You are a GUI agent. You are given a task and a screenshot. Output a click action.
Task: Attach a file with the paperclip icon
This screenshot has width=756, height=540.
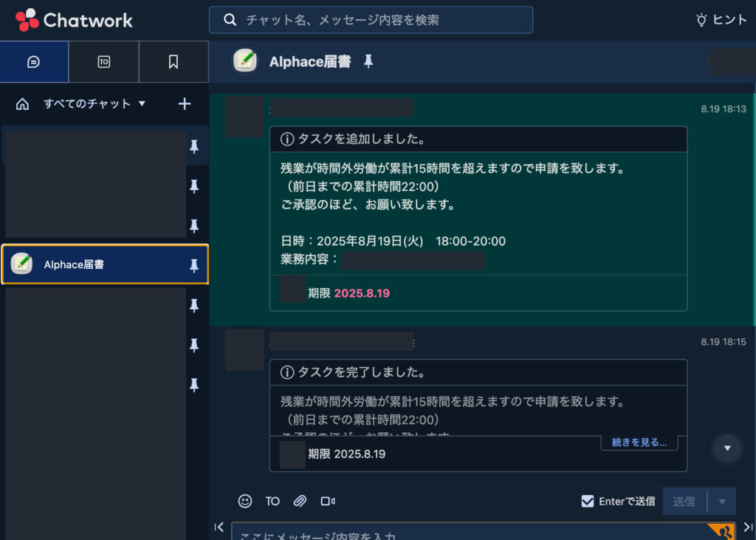[x=300, y=502]
